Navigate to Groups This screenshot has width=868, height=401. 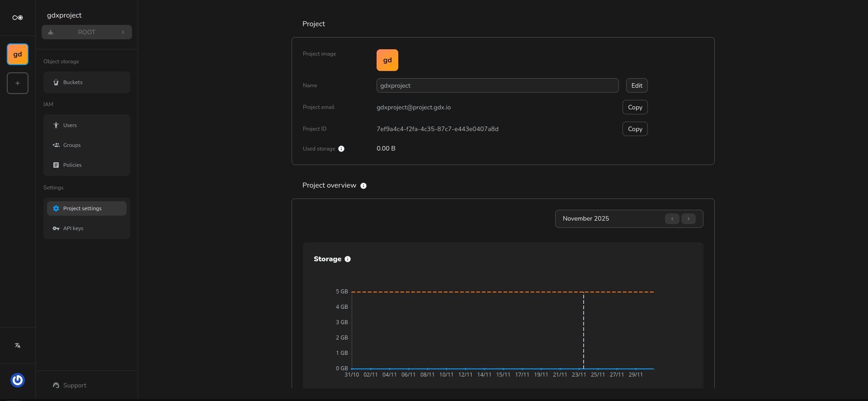click(72, 145)
